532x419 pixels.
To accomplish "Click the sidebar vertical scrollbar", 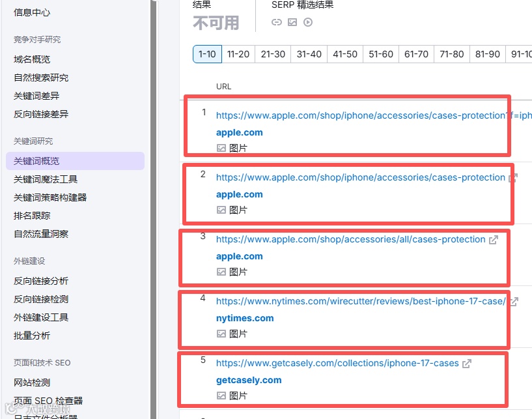I will pyautogui.click(x=154, y=210).
